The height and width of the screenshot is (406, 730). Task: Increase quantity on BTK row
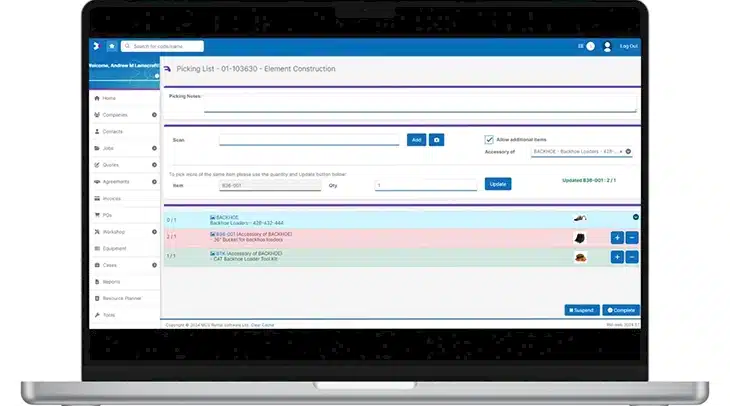617,257
